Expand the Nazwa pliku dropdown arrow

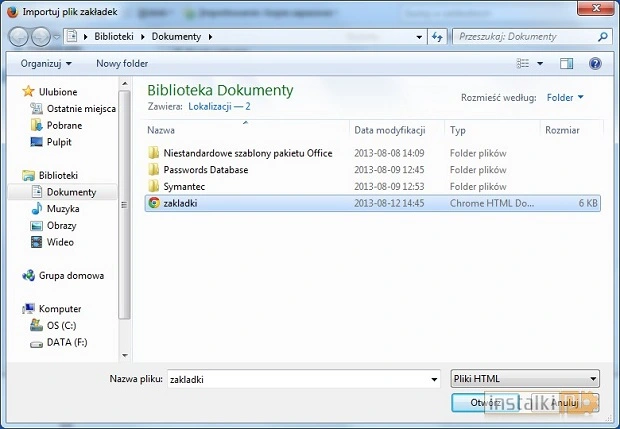click(434, 379)
